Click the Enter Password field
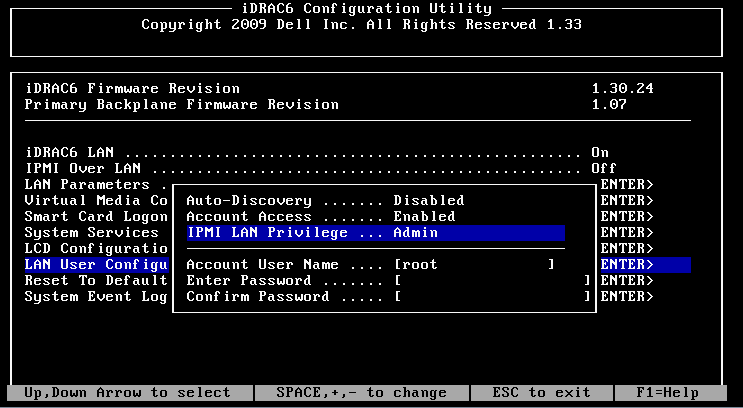The image size is (743, 408). 492,281
